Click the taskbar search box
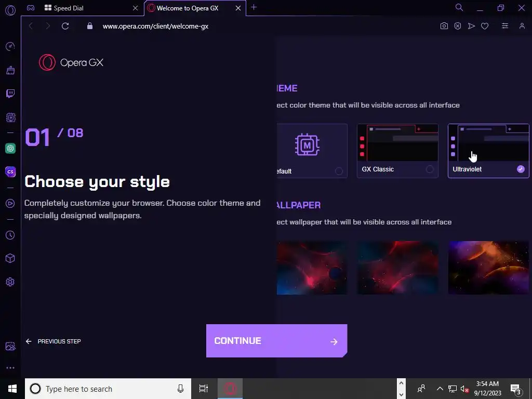The height and width of the screenshot is (399, 532). 108,389
